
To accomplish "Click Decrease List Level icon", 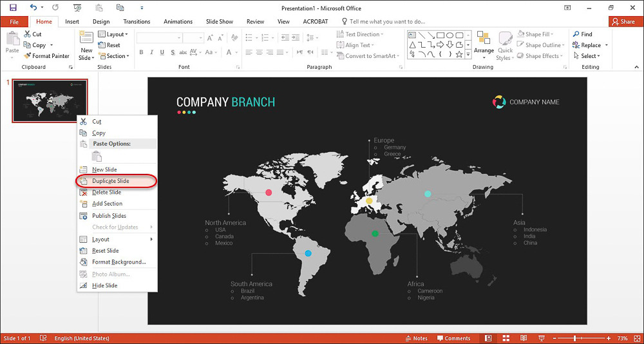I will 285,38.
